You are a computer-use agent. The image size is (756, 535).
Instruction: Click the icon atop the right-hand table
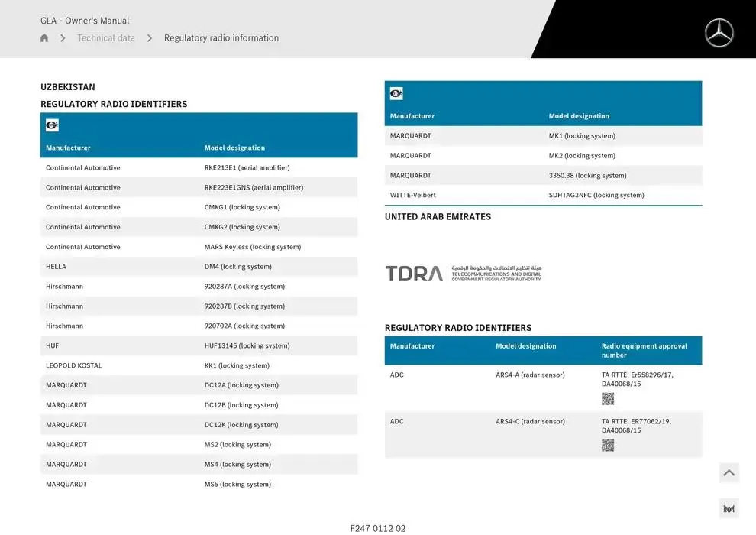pyautogui.click(x=396, y=94)
